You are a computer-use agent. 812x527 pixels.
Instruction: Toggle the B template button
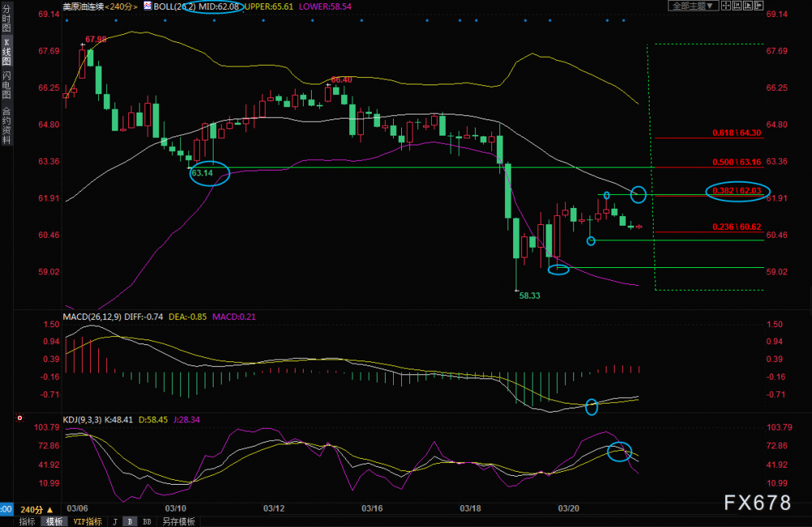click(130, 522)
